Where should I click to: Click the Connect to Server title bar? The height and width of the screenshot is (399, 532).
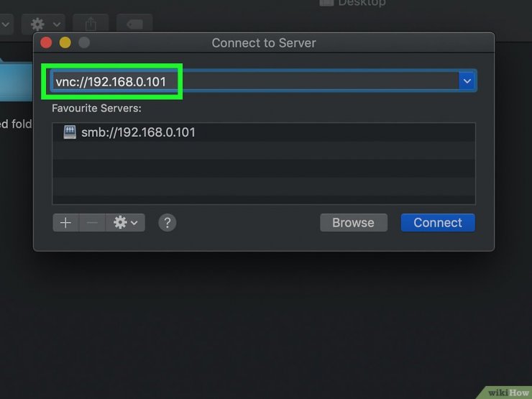[x=263, y=43]
